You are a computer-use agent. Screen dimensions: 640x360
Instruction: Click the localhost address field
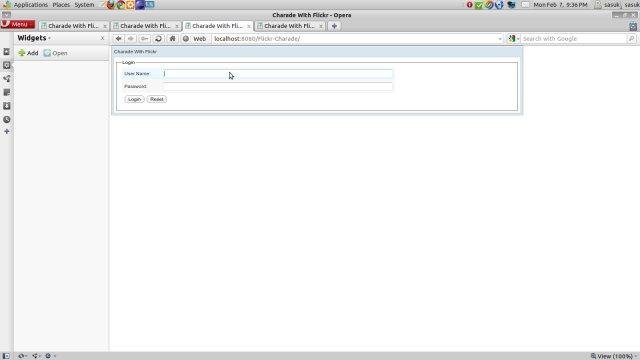pyautogui.click(x=353, y=39)
